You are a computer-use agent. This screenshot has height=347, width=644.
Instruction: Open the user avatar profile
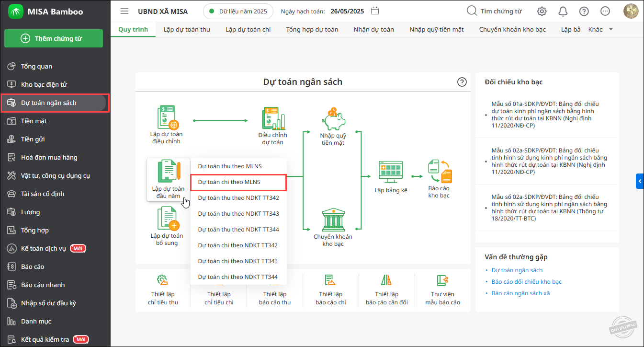[631, 11]
